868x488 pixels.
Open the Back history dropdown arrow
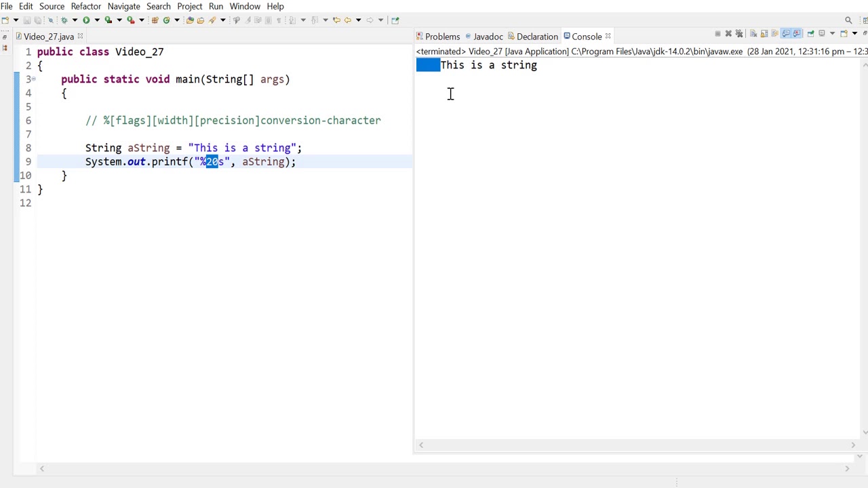tap(358, 20)
